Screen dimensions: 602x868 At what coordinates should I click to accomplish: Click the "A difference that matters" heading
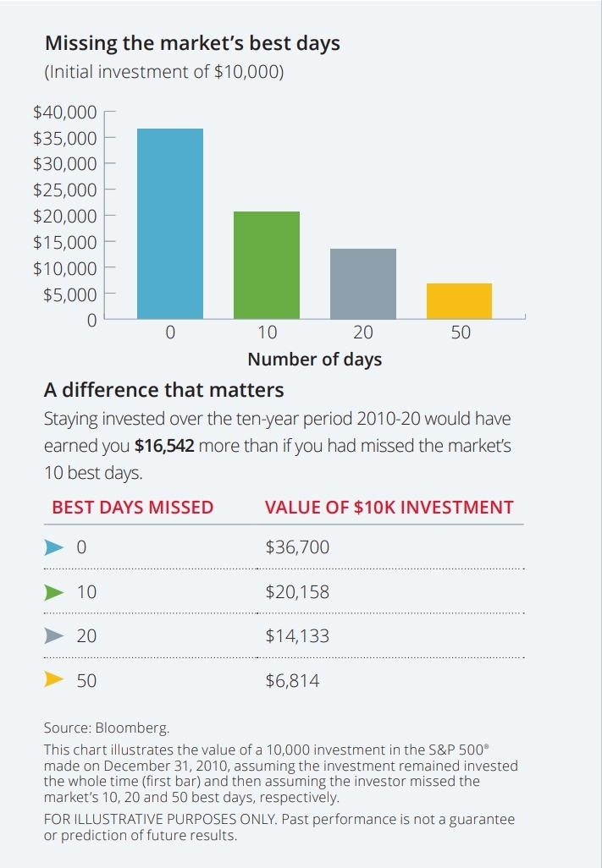(x=163, y=390)
